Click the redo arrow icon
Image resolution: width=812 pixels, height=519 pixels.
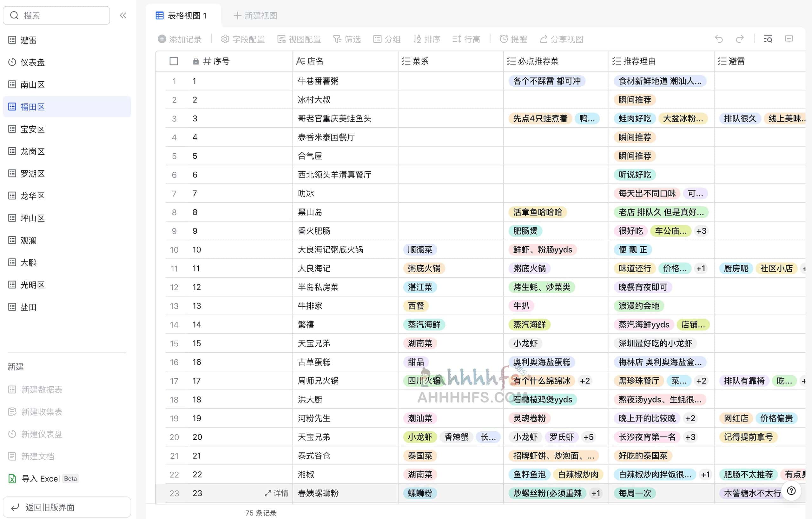pyautogui.click(x=740, y=39)
